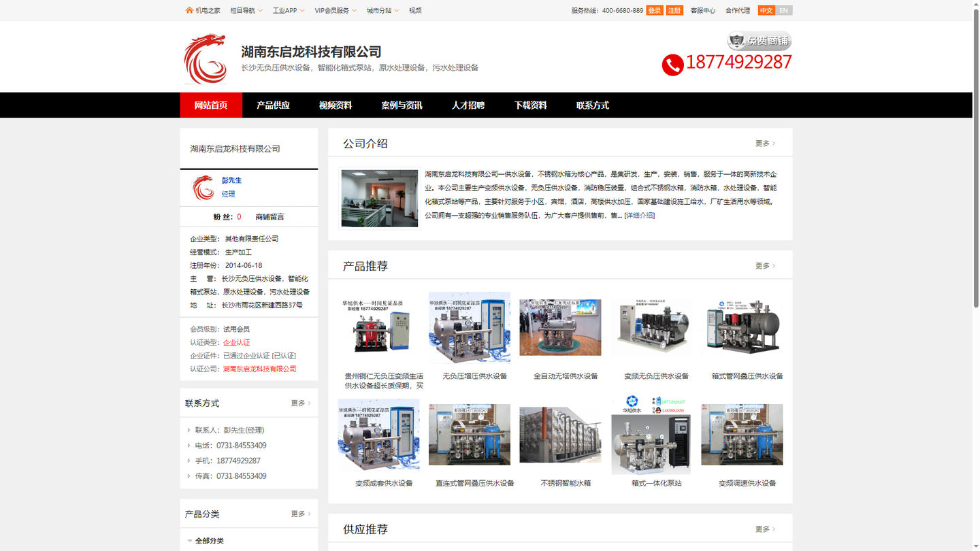Open the 全自动无塔供水设备 product image
This screenshot has width=980, height=551.
tap(560, 327)
